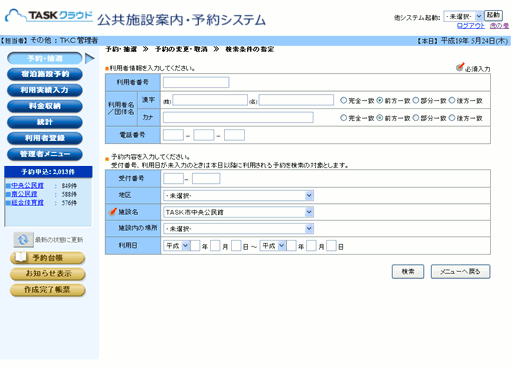This screenshot has width=512, height=366.
Task: Open the 統計 menu
Action: point(45,122)
